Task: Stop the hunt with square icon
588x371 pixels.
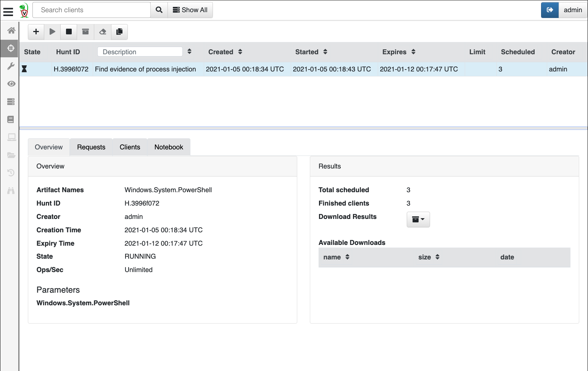Action: tap(69, 32)
